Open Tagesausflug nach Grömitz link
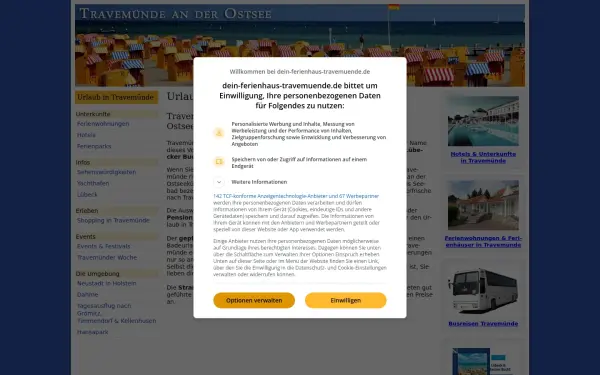 coord(116,313)
